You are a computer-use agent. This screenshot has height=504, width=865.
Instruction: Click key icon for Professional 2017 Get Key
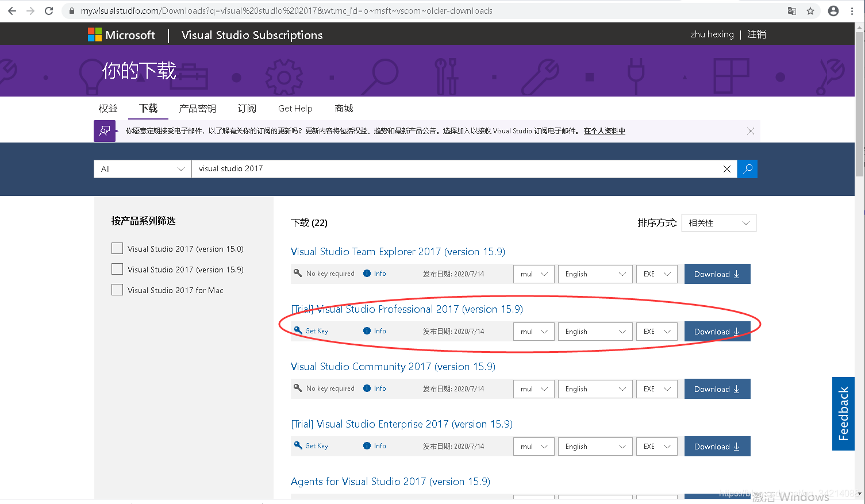(x=298, y=330)
